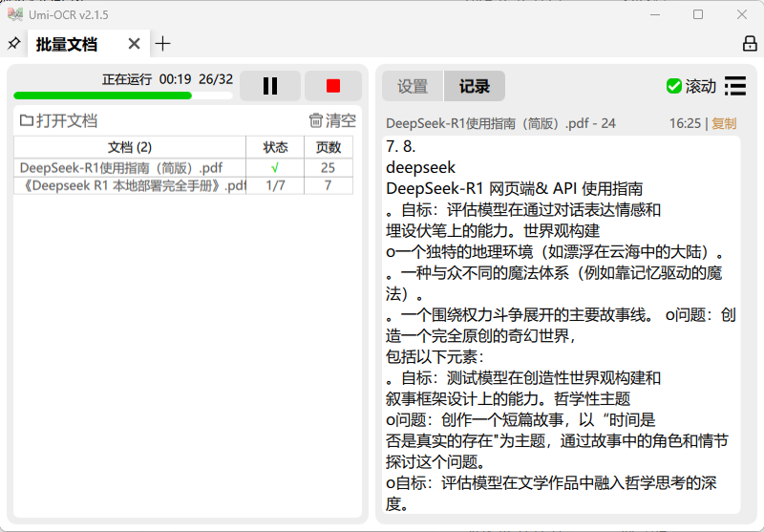Click the lock icon at top right
This screenshot has height=532, width=764.
[750, 43]
